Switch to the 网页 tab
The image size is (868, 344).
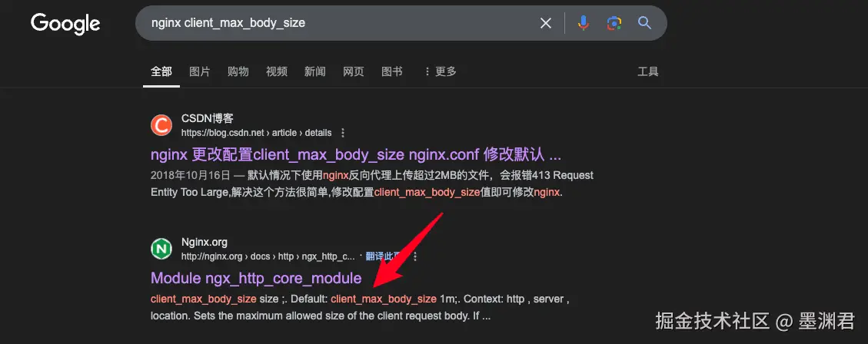[x=353, y=71]
